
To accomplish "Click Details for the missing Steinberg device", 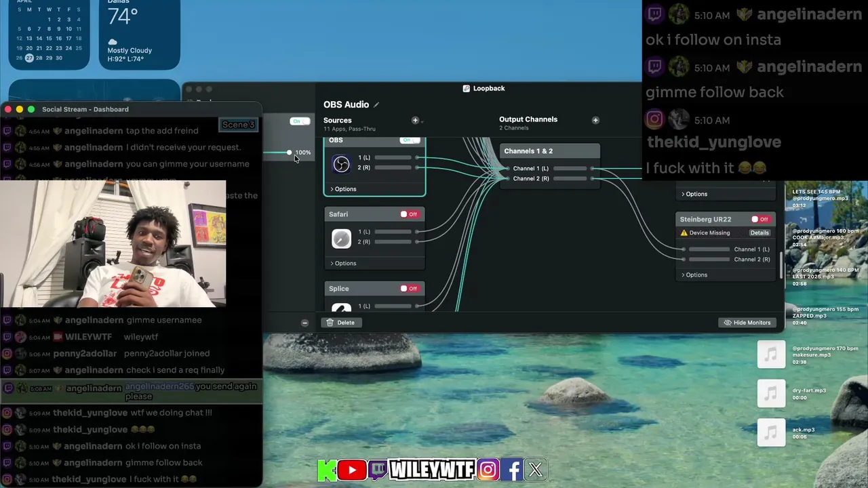I will [759, 232].
